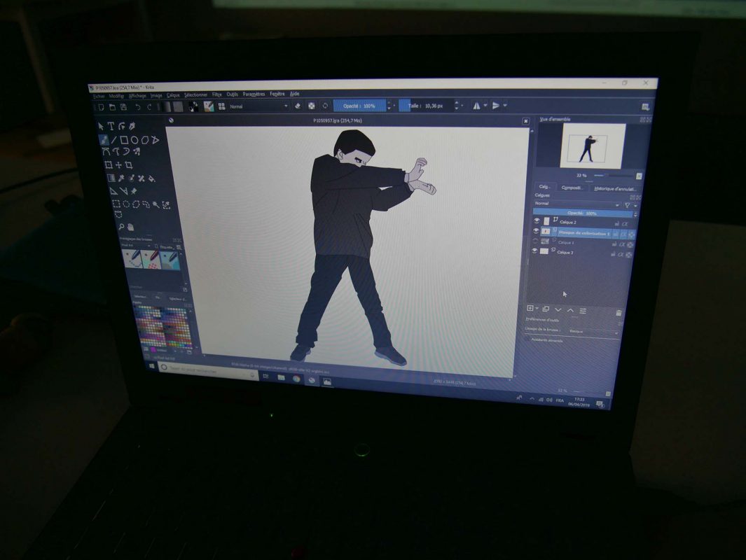Image resolution: width=746 pixels, height=560 pixels.
Task: Activate the Pan hand tool
Action: pyautogui.click(x=131, y=227)
